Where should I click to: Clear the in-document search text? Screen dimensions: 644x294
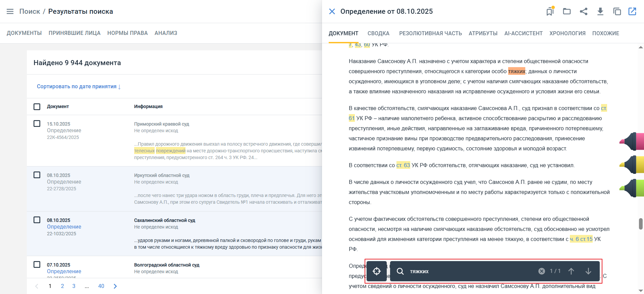point(542,271)
